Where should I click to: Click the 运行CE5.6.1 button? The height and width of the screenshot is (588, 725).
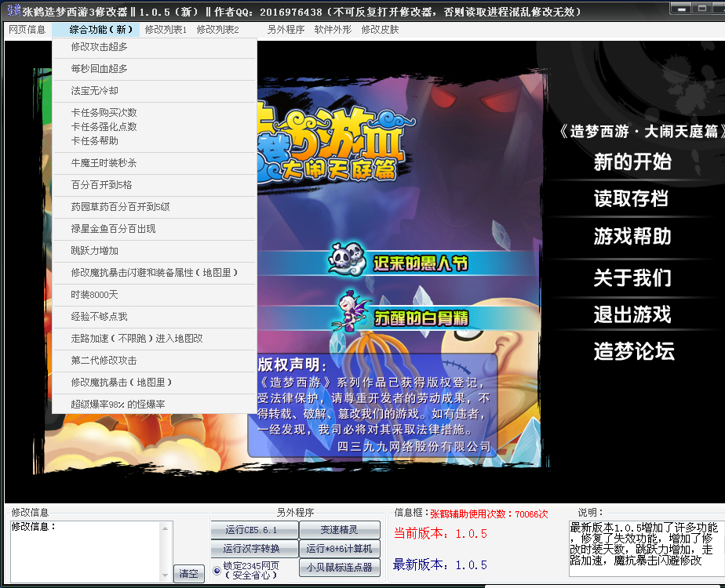pyautogui.click(x=254, y=530)
